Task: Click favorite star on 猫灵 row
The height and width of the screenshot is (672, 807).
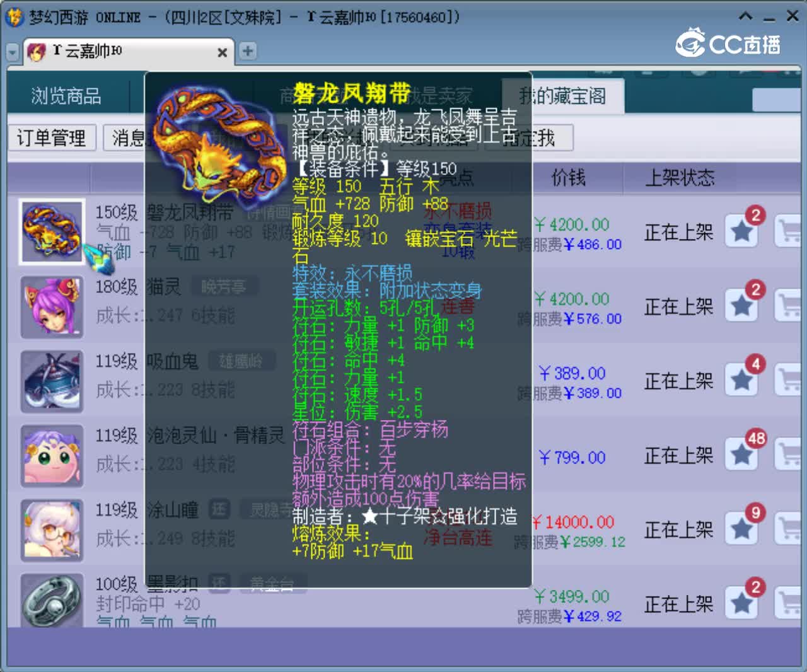Action: [741, 306]
